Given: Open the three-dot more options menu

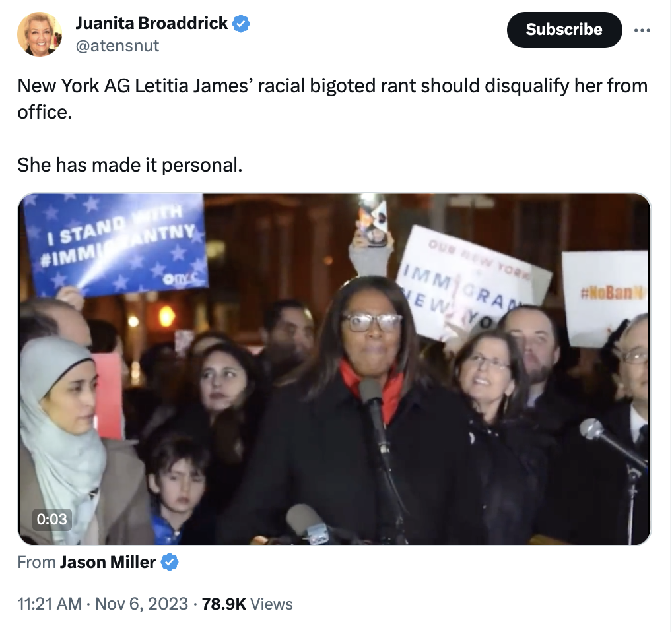Looking at the screenshot, I should pyautogui.click(x=642, y=30).
